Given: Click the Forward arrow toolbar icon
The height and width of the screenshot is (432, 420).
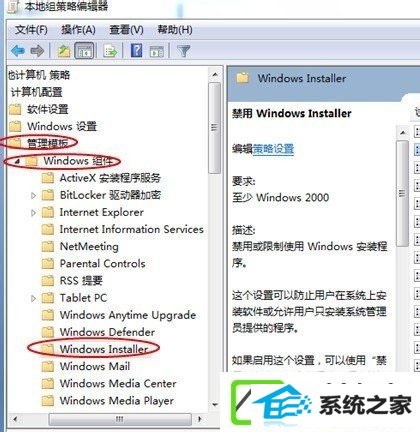Looking at the screenshot, I should coord(37,51).
